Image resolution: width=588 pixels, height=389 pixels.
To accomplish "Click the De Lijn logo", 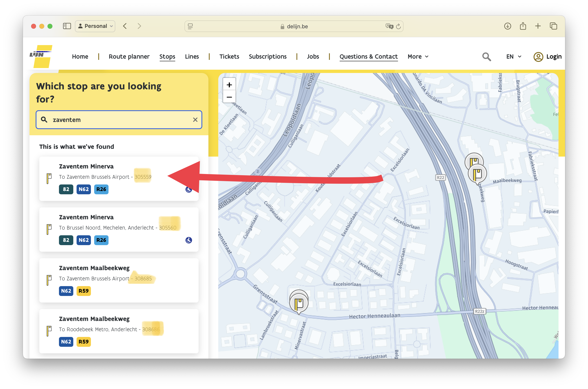I will [x=41, y=56].
